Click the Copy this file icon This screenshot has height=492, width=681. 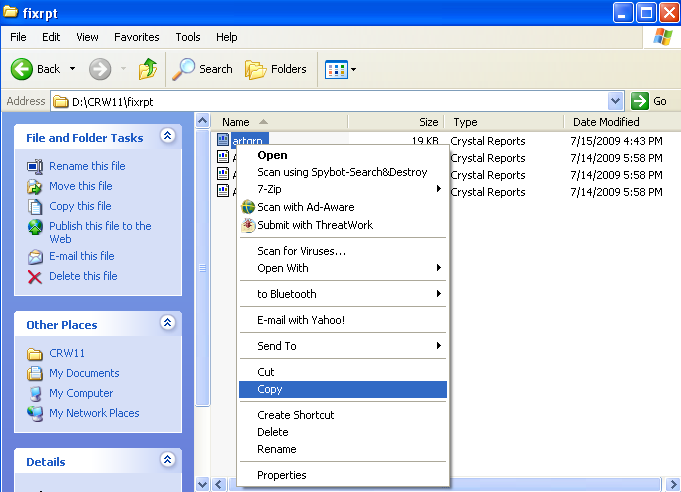point(35,207)
